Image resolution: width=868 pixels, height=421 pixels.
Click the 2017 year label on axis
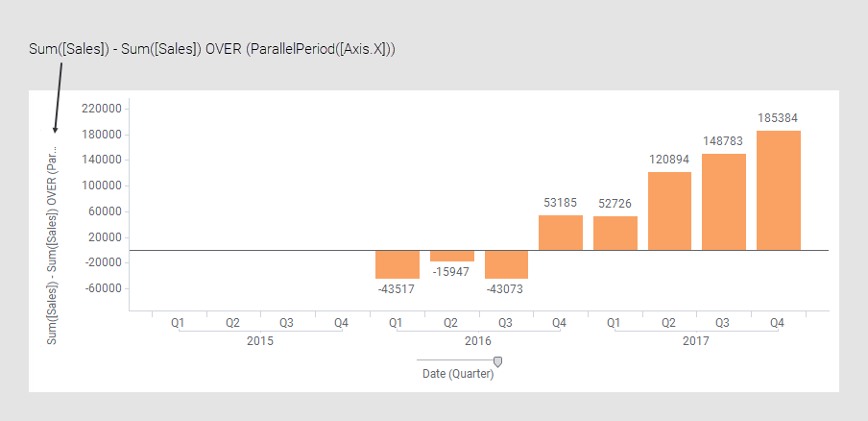(x=696, y=341)
